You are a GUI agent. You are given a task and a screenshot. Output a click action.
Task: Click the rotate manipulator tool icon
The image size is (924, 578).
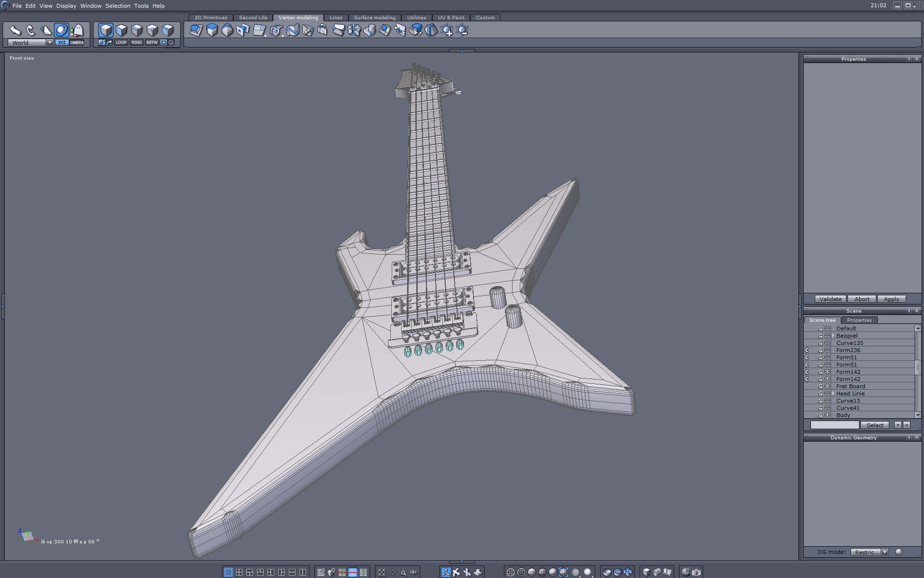(x=31, y=30)
